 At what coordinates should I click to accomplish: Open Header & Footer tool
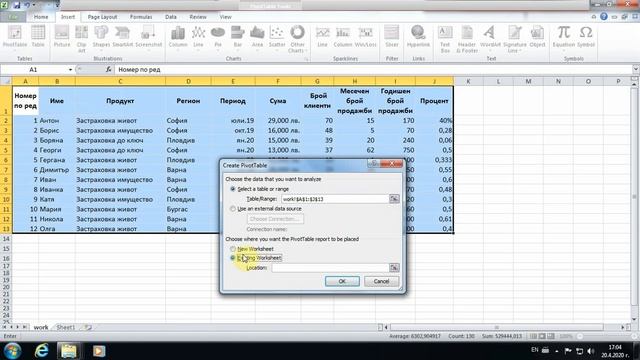coord(467,39)
